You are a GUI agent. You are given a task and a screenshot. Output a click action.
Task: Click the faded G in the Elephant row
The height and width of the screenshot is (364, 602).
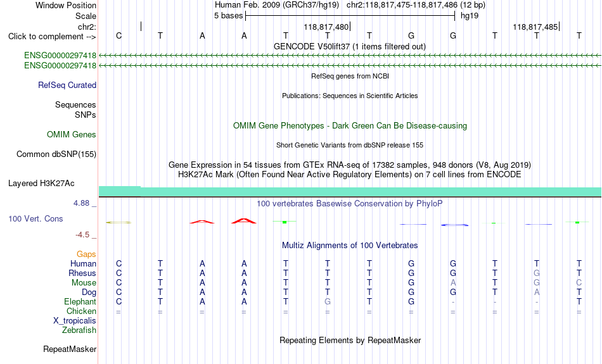coord(328,301)
